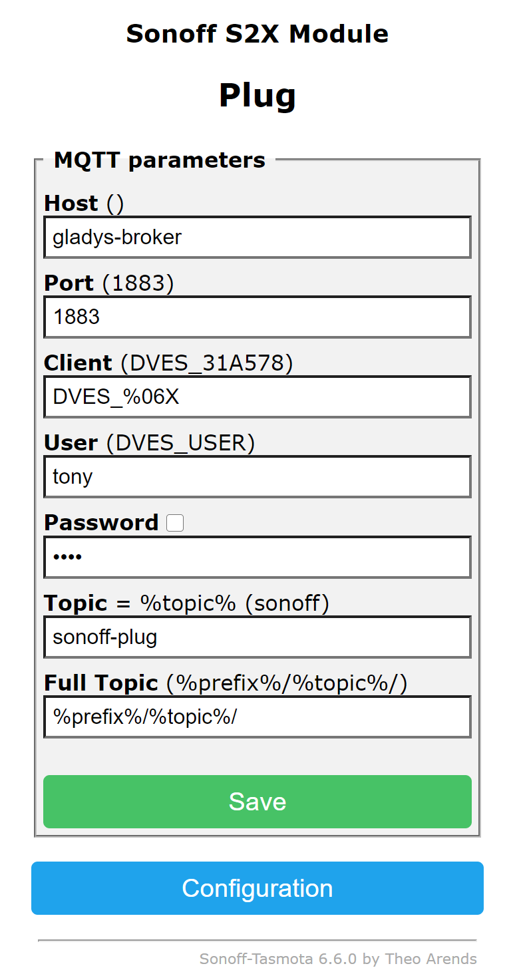
Task: Toggle the password visibility checkbox
Action: [174, 523]
